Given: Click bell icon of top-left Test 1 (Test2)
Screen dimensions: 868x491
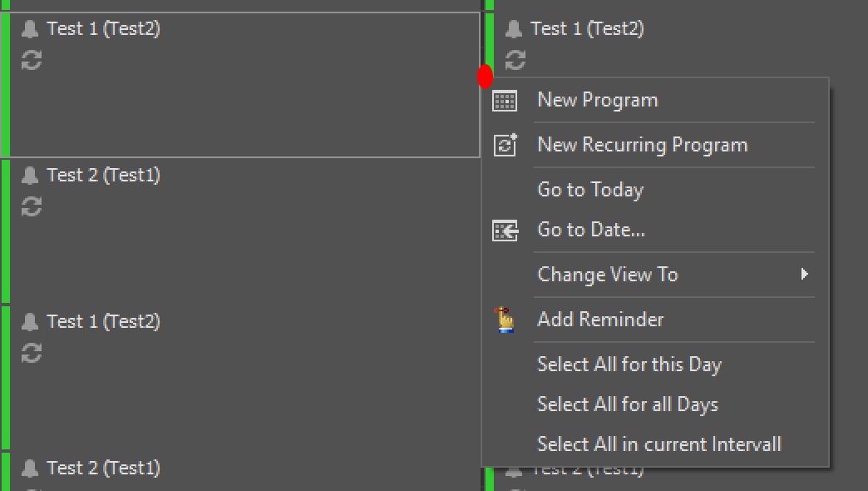Looking at the screenshot, I should (30, 29).
